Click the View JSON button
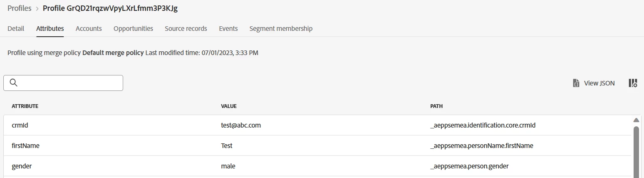Screen dimensions: 644x178 [599, 83]
